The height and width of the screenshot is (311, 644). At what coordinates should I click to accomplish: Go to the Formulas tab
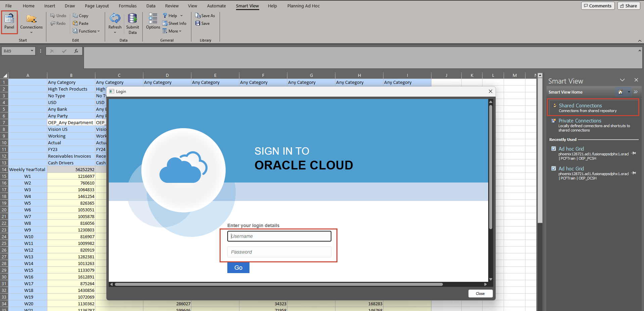pyautogui.click(x=128, y=6)
